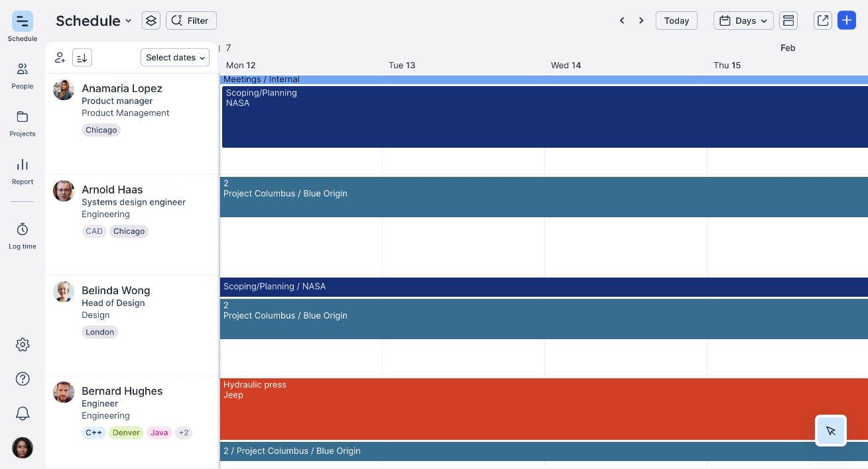This screenshot has height=469, width=868.
Task: Open the Days view dropdown
Action: (x=743, y=21)
